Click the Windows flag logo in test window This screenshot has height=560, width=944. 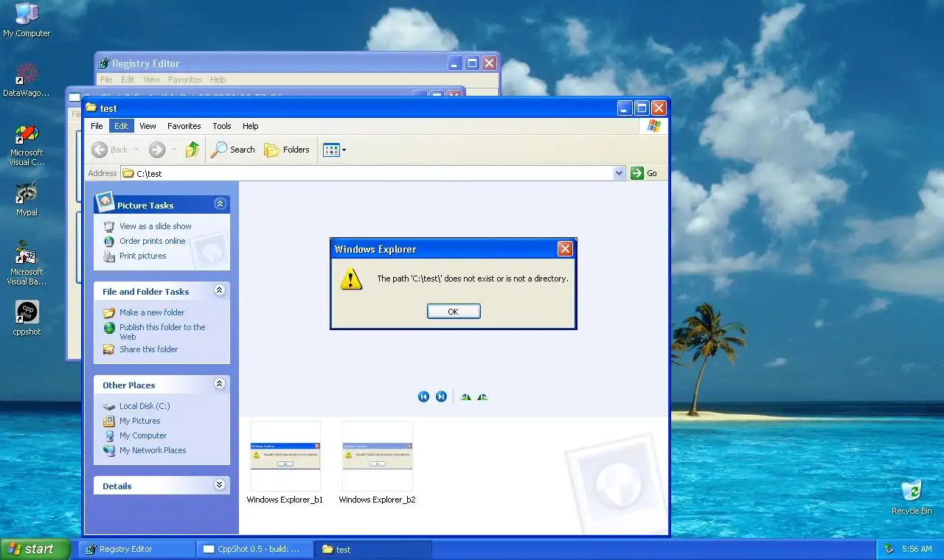click(x=653, y=126)
